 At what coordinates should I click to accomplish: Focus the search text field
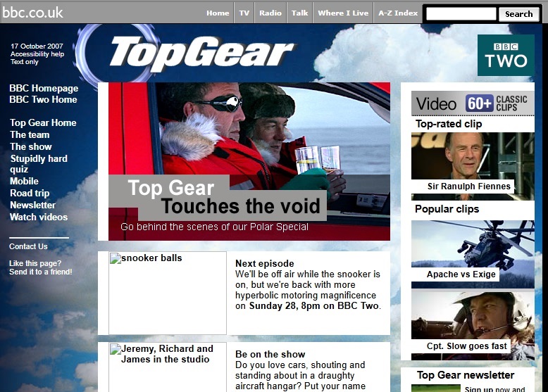pyautogui.click(x=461, y=13)
